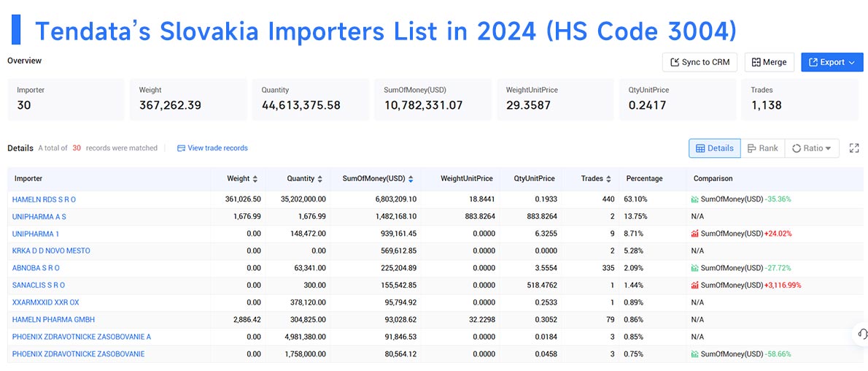Click the 2,886.42 weight cell
The image size is (868, 371).
[x=247, y=319]
